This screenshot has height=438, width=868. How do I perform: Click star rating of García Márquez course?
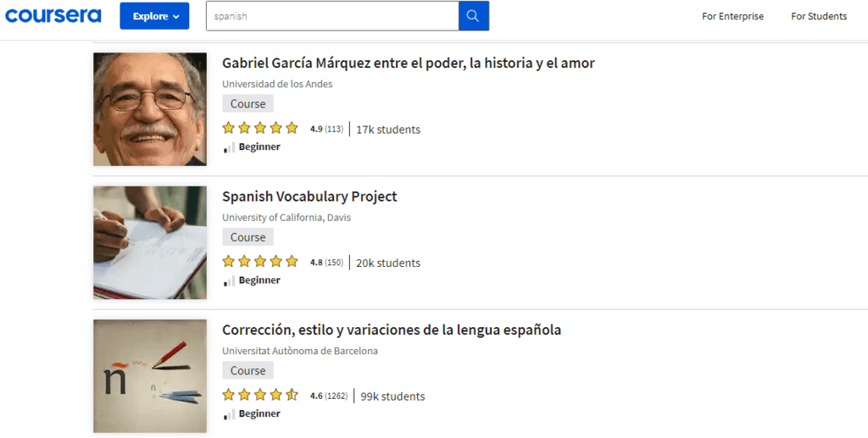(x=260, y=129)
